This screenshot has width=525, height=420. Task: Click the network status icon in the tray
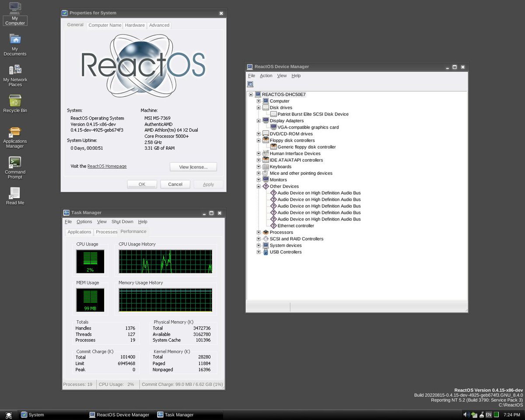tap(474, 415)
